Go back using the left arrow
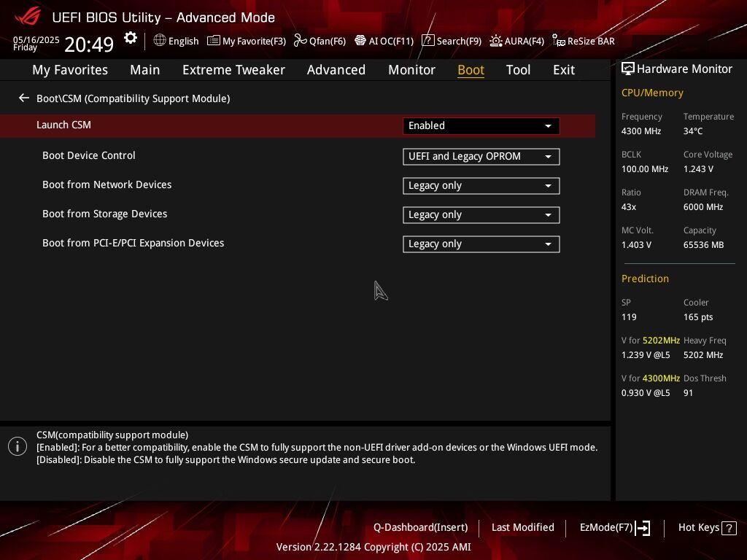Viewport: 747px width, 560px height. [x=24, y=98]
